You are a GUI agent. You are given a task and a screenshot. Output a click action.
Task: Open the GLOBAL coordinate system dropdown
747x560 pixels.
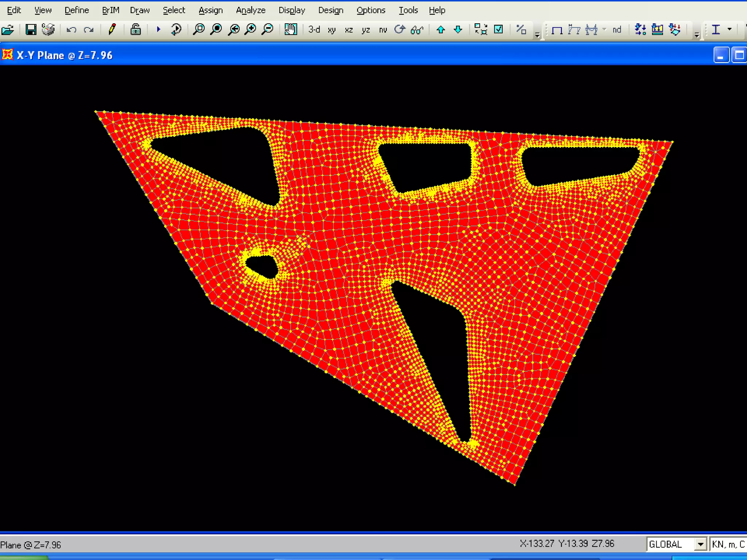(x=700, y=544)
